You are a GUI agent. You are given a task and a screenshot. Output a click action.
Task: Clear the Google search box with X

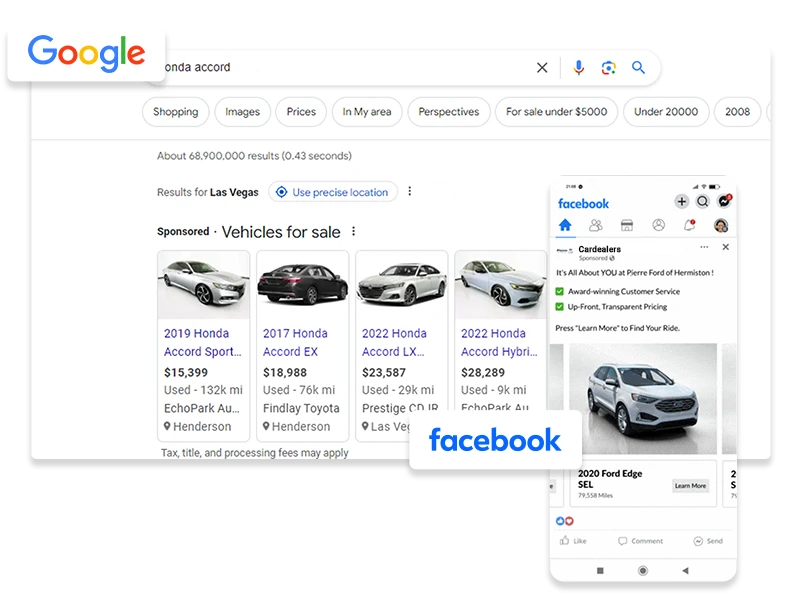tap(542, 67)
